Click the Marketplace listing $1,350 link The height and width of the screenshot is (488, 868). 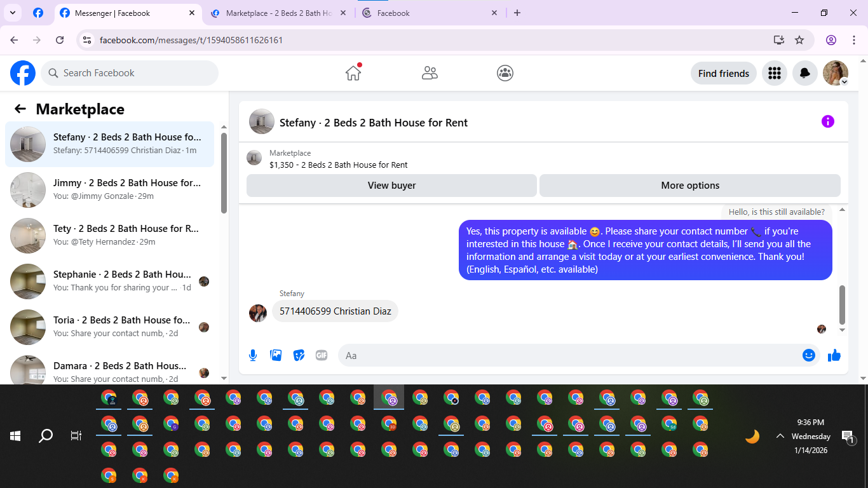pyautogui.click(x=339, y=165)
